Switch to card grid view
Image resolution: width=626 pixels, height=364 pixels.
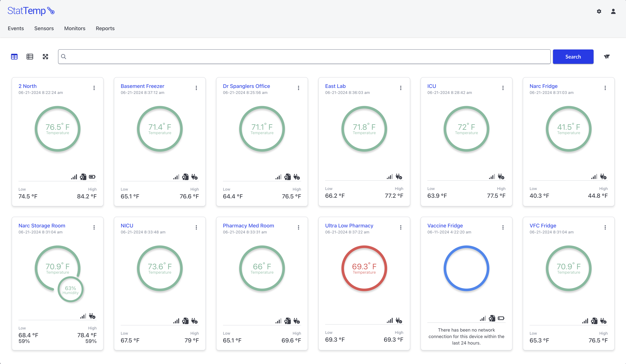pos(14,57)
